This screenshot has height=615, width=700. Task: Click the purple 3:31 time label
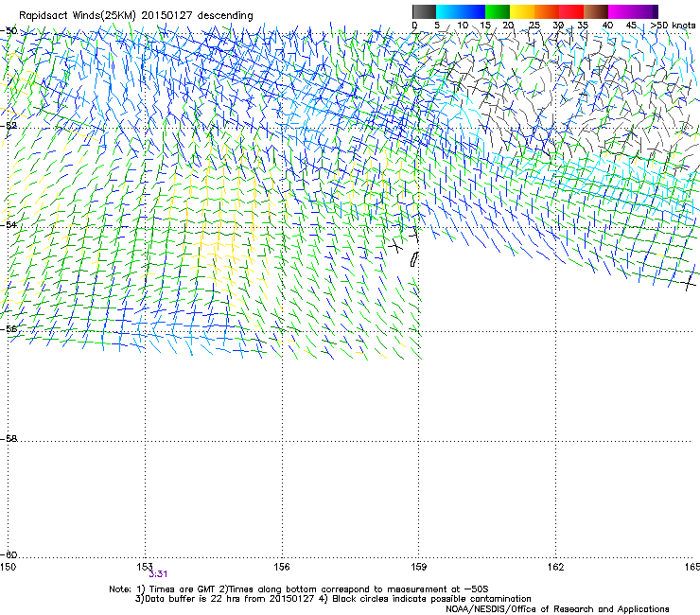[158, 574]
